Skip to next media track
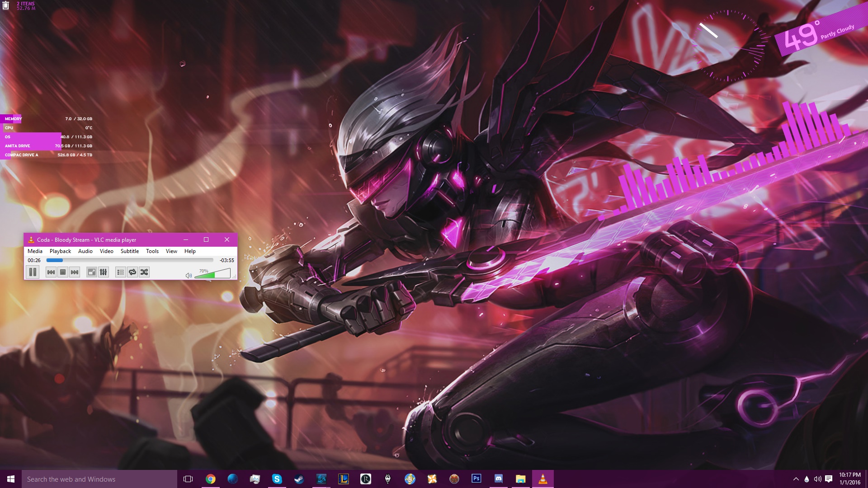This screenshot has width=868, height=488. pos(75,272)
